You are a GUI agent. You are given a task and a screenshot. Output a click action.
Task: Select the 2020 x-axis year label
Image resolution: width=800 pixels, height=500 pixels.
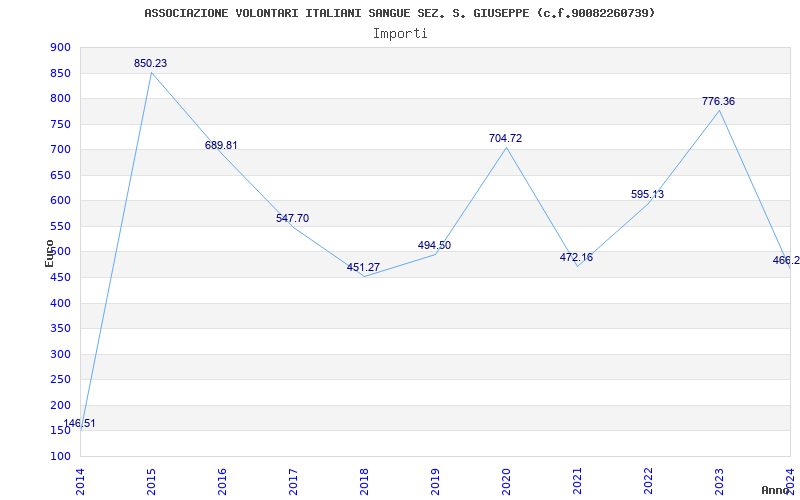(506, 481)
